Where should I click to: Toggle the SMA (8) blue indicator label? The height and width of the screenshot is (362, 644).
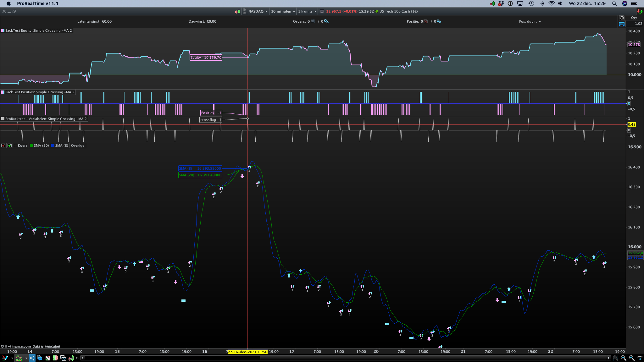[59, 145]
